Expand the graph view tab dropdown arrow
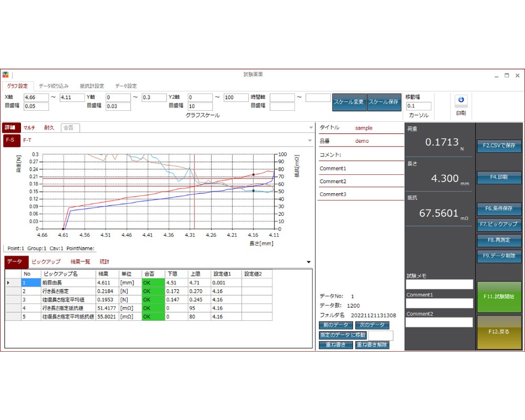The image size is (525, 420). (311, 127)
